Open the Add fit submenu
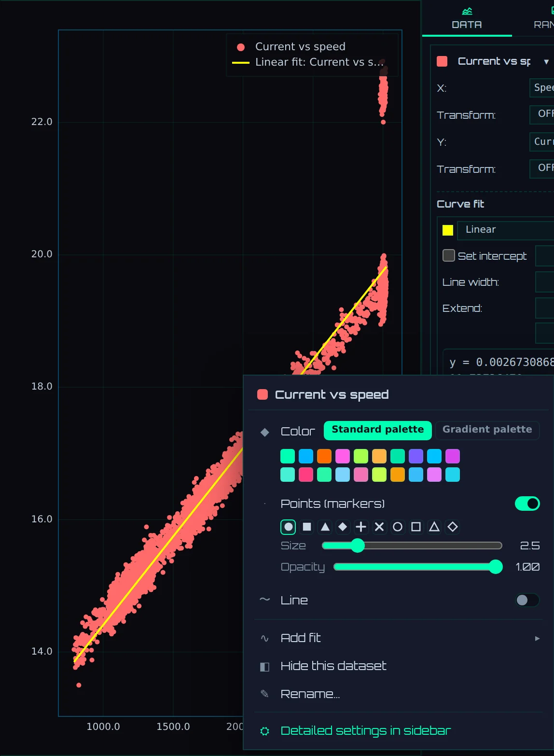554x756 pixels. (x=399, y=638)
